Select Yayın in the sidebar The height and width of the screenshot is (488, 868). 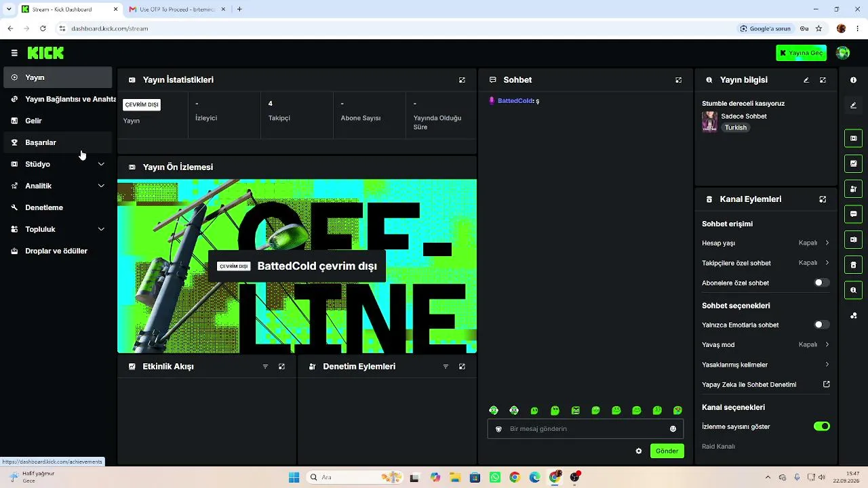[x=58, y=77]
